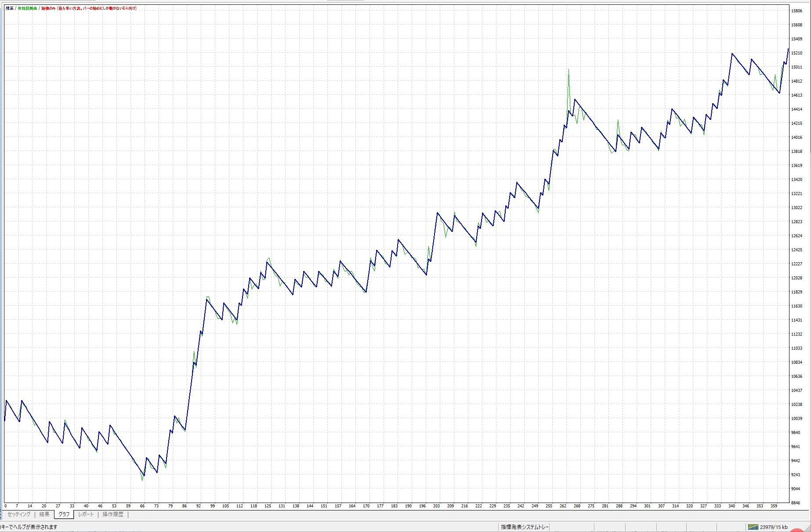The width and height of the screenshot is (811, 532).
Task: Click trade number 262 on the horizontal axis
Action: coord(563,506)
